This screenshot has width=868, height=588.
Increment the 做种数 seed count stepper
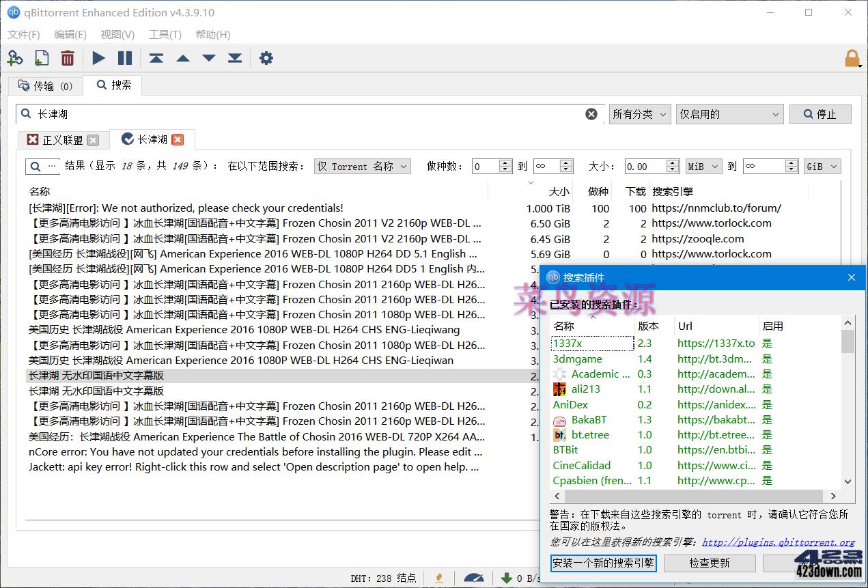pyautogui.click(x=505, y=162)
